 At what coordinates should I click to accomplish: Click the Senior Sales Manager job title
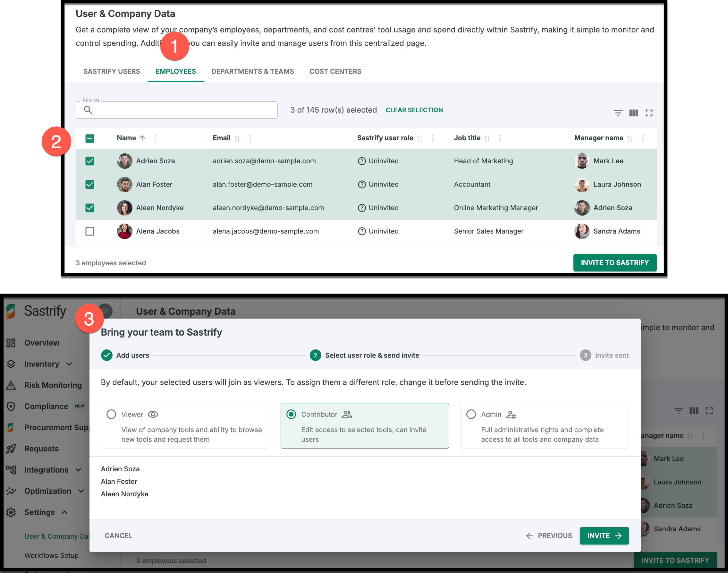488,232
